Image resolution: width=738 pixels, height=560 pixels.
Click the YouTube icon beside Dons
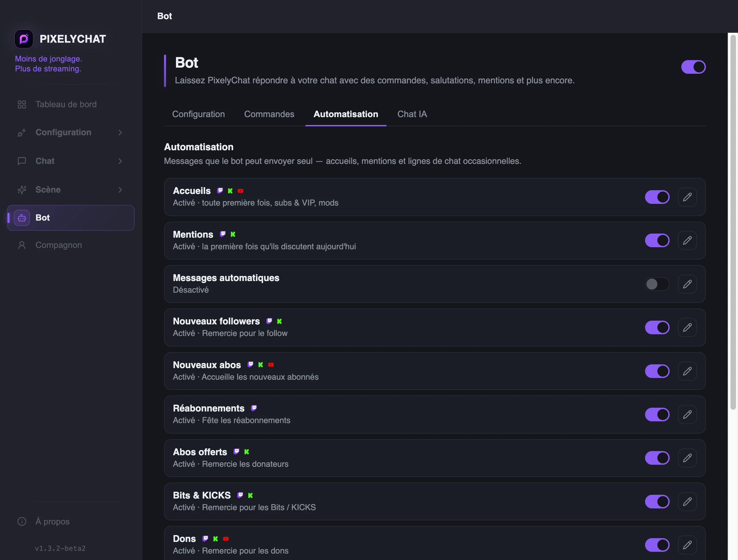click(226, 539)
